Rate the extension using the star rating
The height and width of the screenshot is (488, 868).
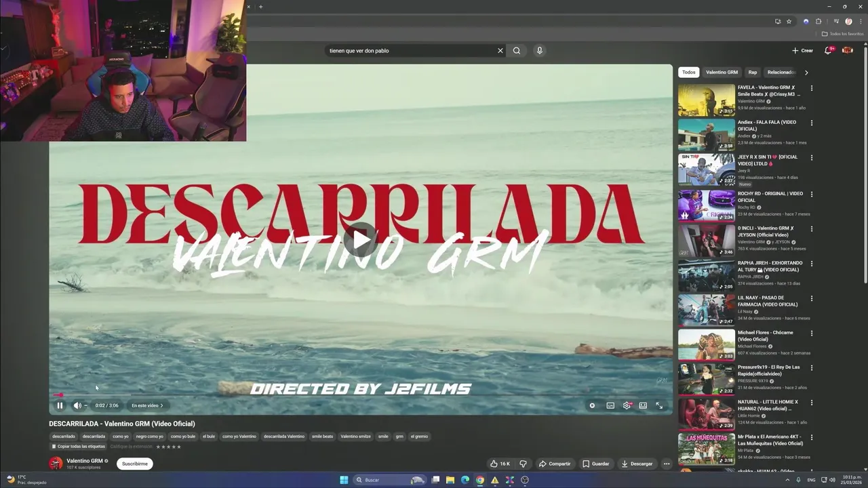click(168, 447)
